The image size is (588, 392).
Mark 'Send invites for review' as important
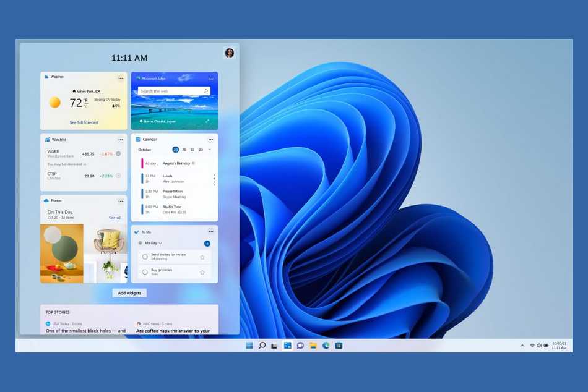[202, 257]
